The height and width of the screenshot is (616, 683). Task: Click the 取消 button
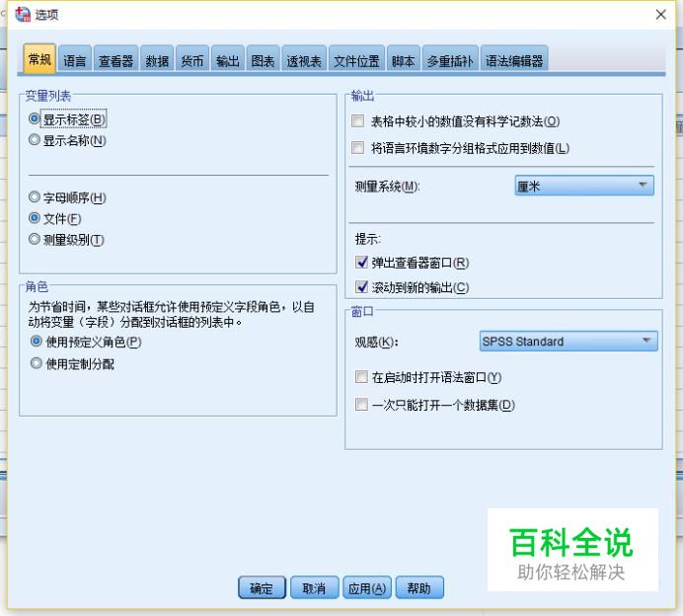pos(314,587)
